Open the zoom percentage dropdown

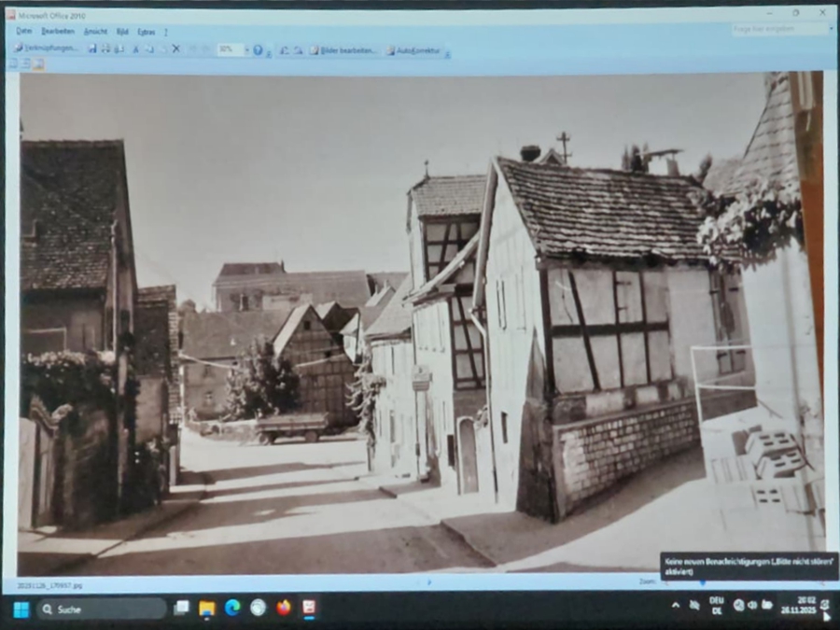click(246, 49)
